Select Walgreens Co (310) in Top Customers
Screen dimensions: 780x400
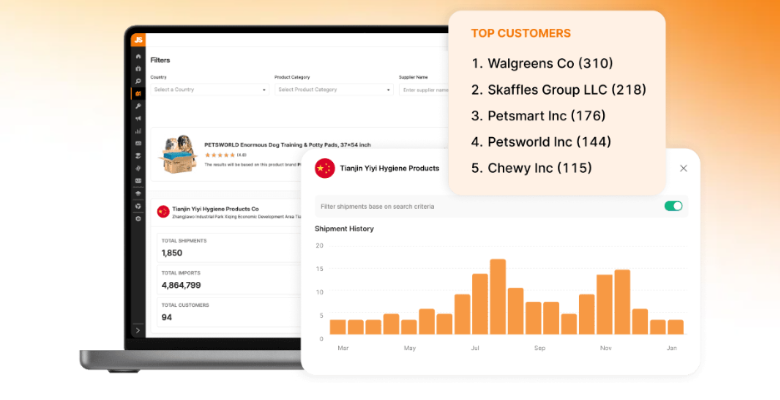(542, 64)
